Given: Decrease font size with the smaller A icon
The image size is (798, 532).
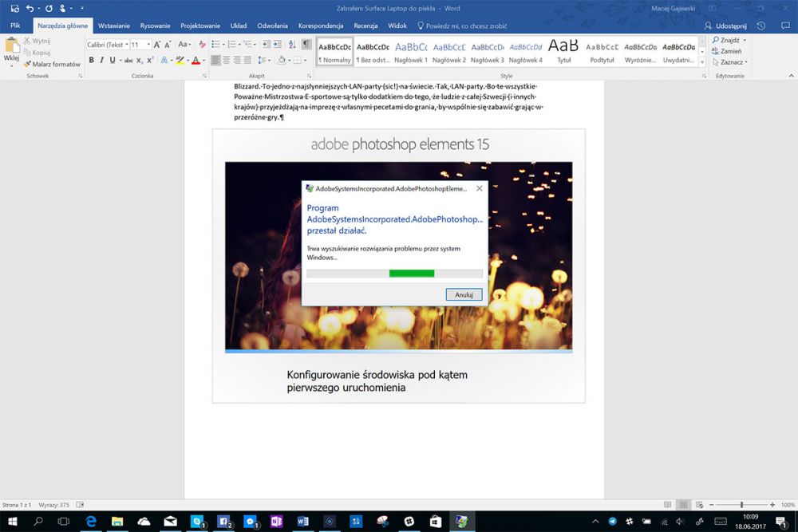Looking at the screenshot, I should point(168,45).
